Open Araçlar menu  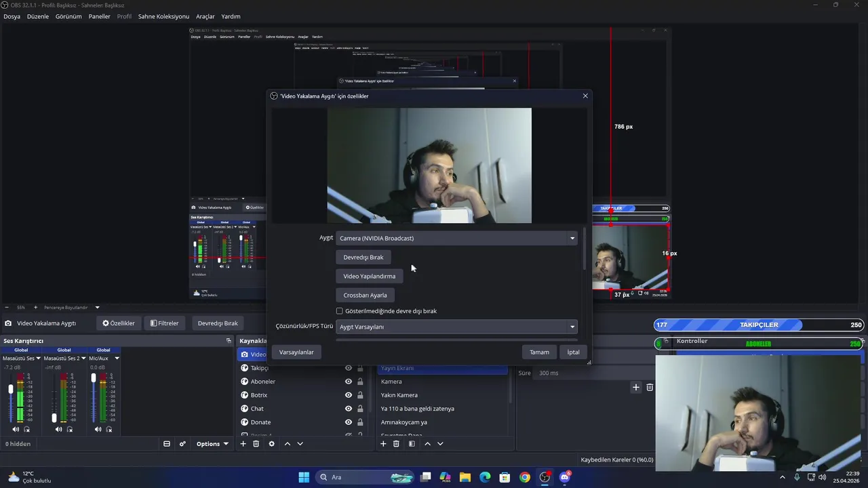[205, 16]
